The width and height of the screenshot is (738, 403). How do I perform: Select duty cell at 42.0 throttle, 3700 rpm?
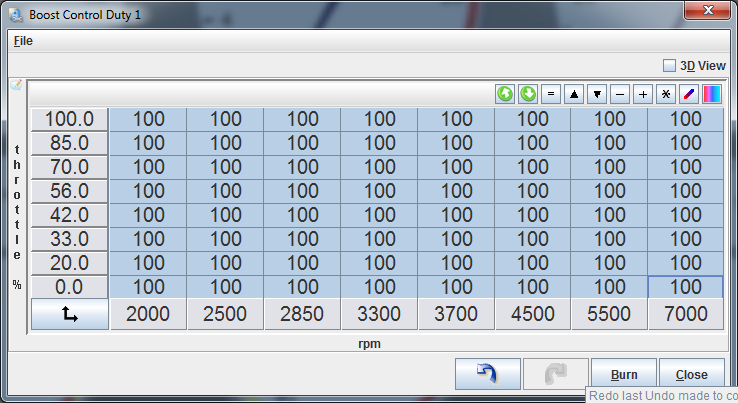pos(456,215)
